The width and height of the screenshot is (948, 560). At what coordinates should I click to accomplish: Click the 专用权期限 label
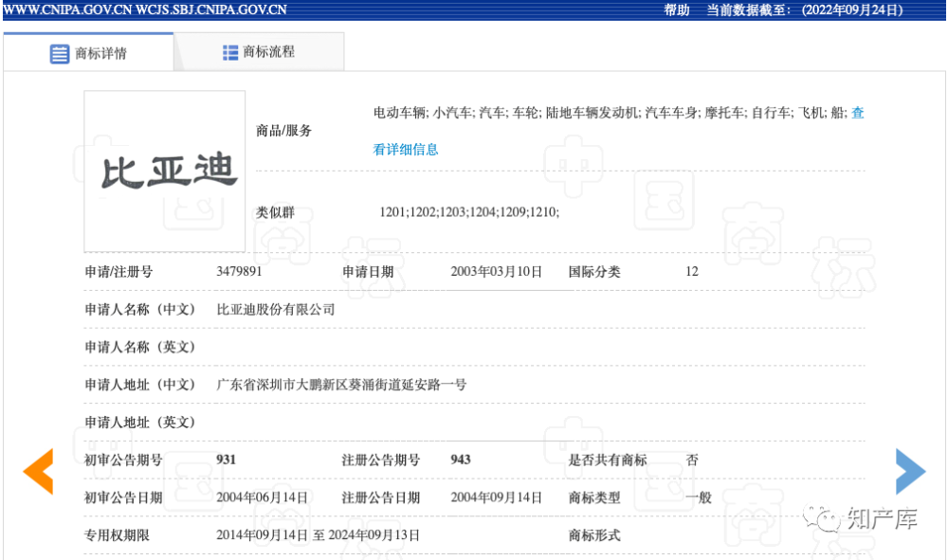pyautogui.click(x=117, y=535)
